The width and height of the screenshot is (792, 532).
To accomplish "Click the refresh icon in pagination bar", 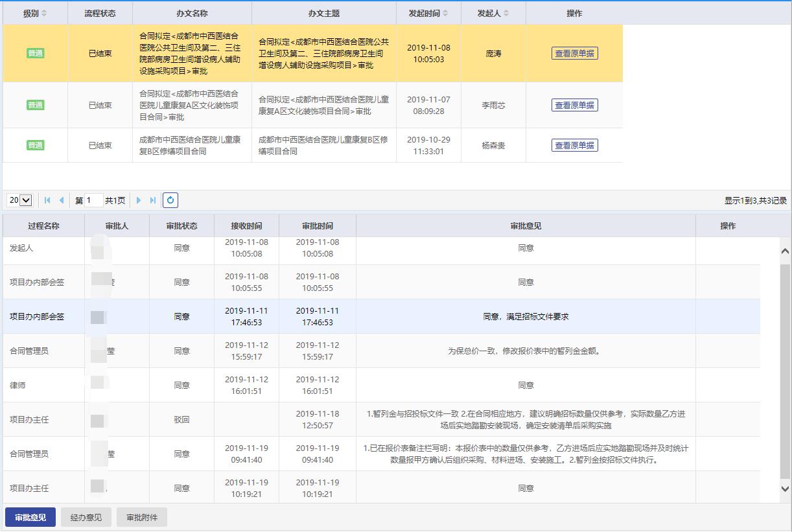I will 170,200.
